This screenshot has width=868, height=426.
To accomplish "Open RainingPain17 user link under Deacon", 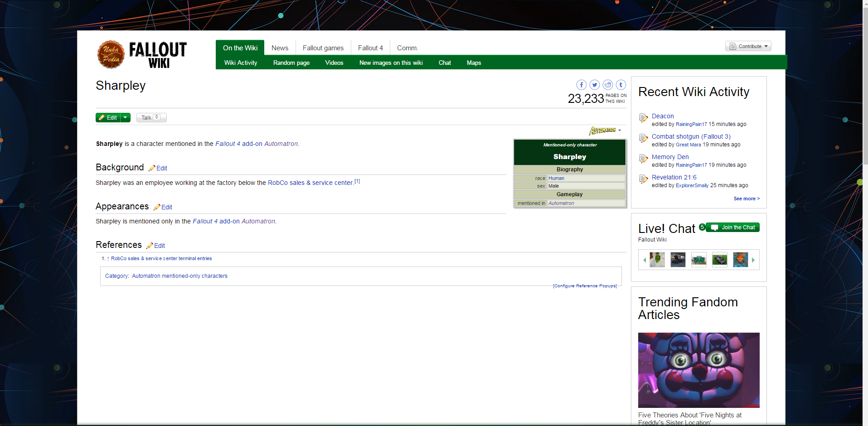I will (691, 124).
